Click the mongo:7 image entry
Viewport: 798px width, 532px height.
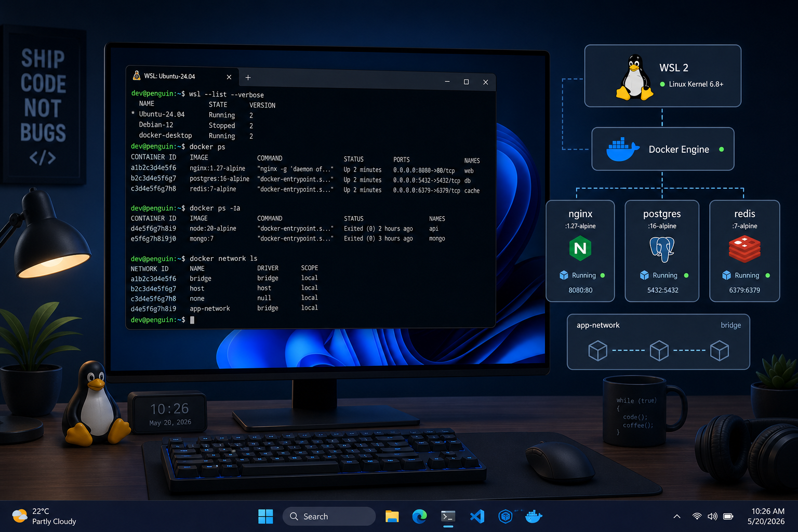(202, 238)
